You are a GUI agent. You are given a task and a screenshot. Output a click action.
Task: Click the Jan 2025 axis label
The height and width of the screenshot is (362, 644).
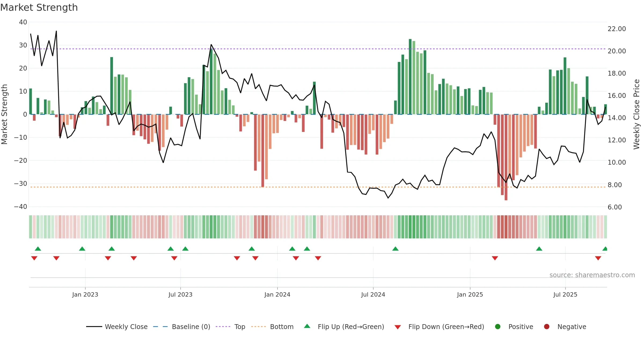point(470,294)
